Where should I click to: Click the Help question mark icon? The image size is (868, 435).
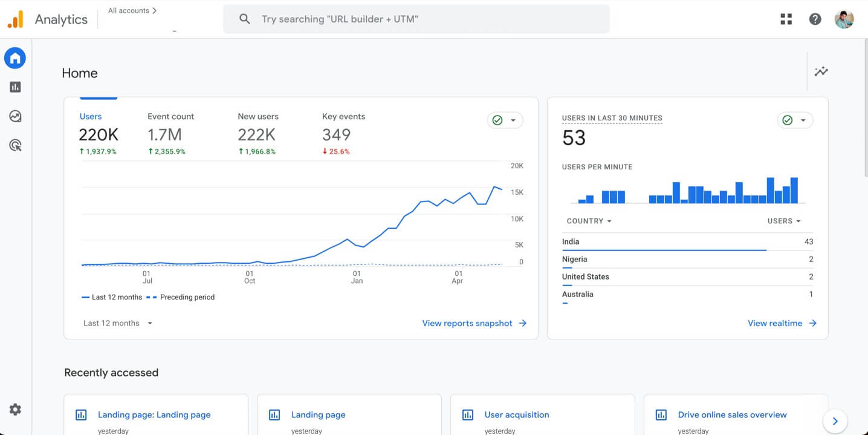pos(815,19)
